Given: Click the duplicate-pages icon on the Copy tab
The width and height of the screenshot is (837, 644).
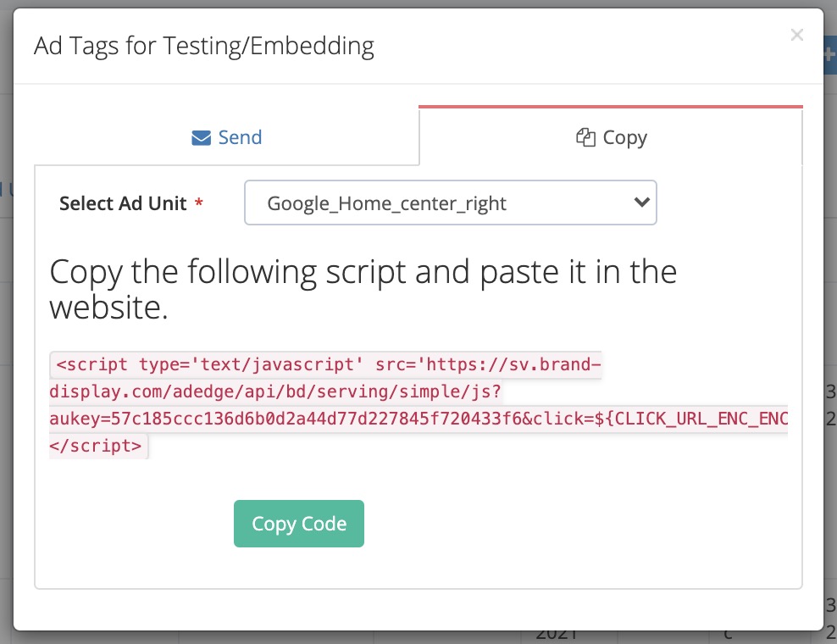Looking at the screenshot, I should [x=585, y=138].
